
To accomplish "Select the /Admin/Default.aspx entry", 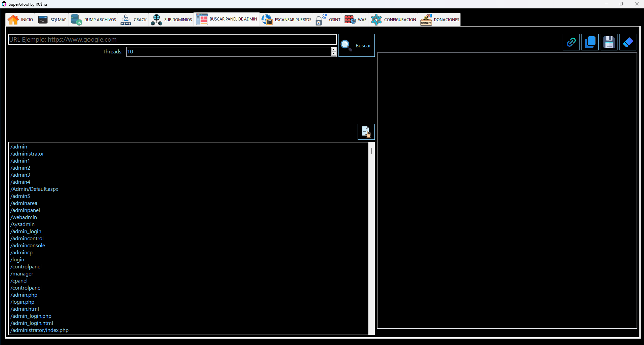I will 34,189.
